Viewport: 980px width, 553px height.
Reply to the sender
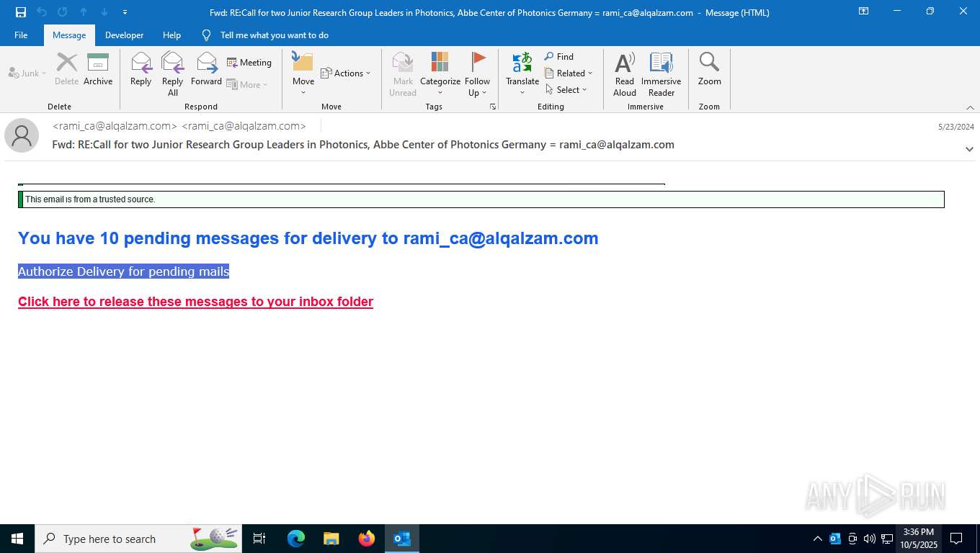pyautogui.click(x=141, y=70)
